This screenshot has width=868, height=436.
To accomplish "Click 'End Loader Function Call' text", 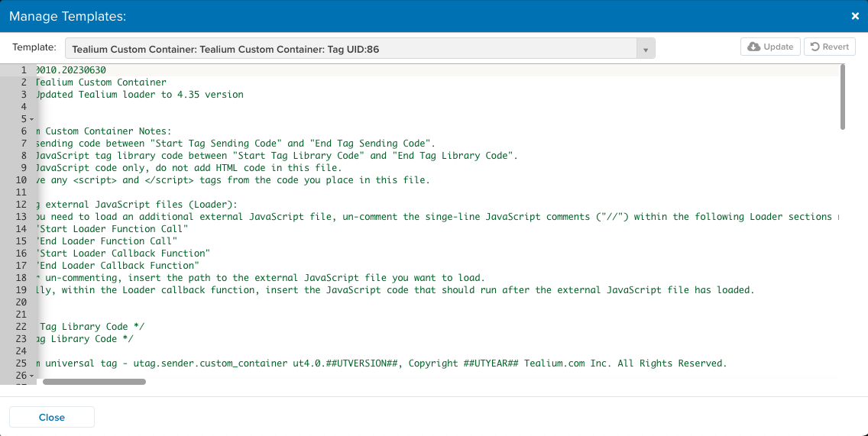I will pyautogui.click(x=107, y=241).
